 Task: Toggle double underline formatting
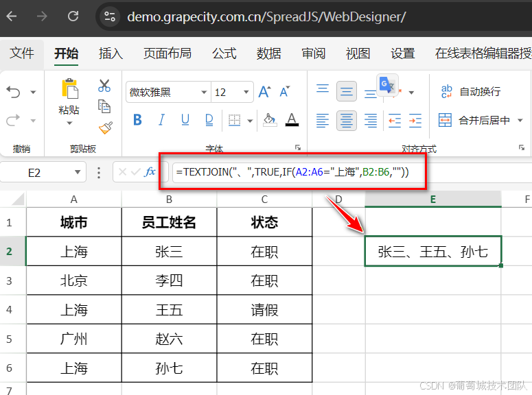pyautogui.click(x=209, y=120)
